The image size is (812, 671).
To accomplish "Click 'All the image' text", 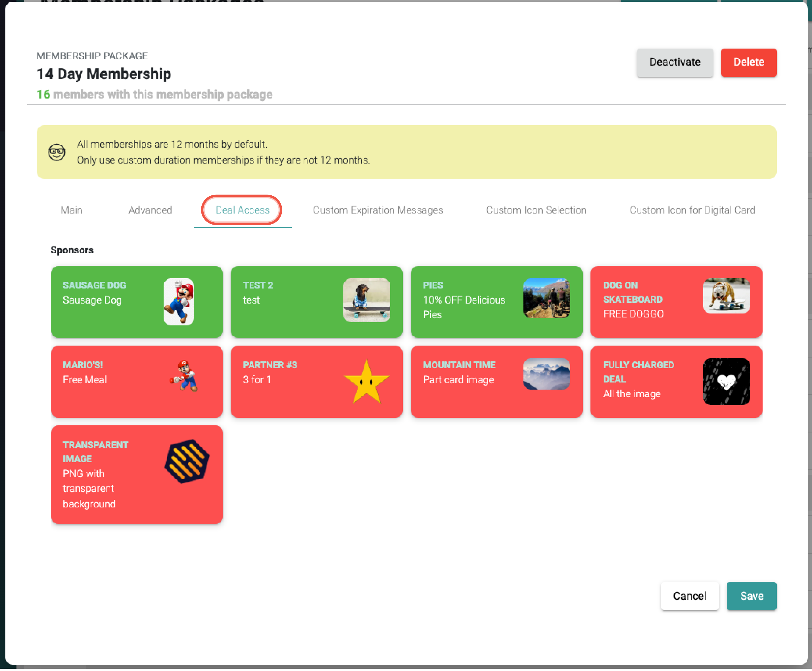I will [x=631, y=394].
